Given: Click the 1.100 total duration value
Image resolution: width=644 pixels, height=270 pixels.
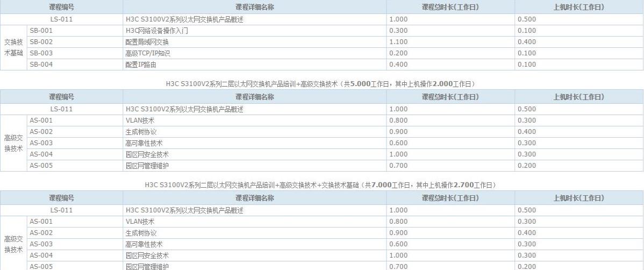Looking at the screenshot, I should [397, 42].
